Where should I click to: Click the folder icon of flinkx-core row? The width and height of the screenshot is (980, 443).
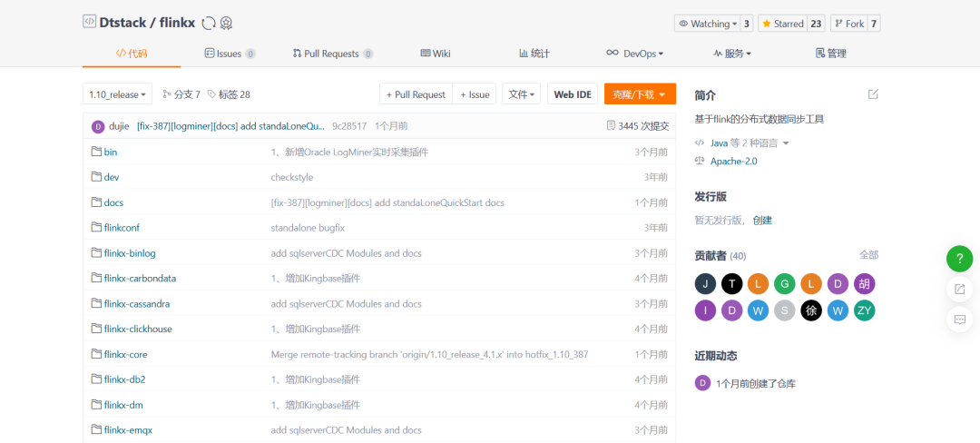(x=96, y=354)
